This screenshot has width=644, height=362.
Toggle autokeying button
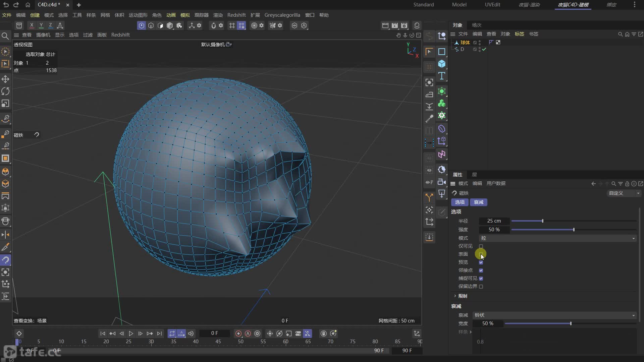[x=248, y=334]
